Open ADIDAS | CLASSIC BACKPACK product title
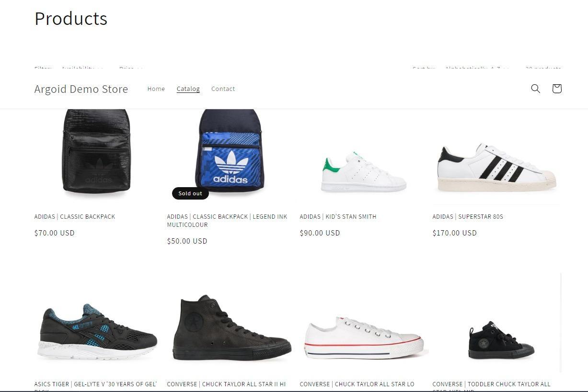This screenshot has height=392, width=588. 75,217
